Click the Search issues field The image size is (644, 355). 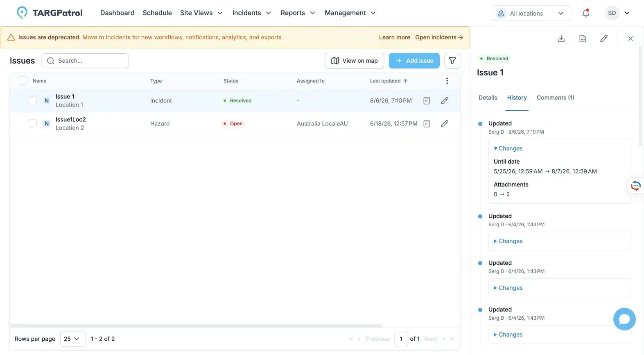coord(85,61)
